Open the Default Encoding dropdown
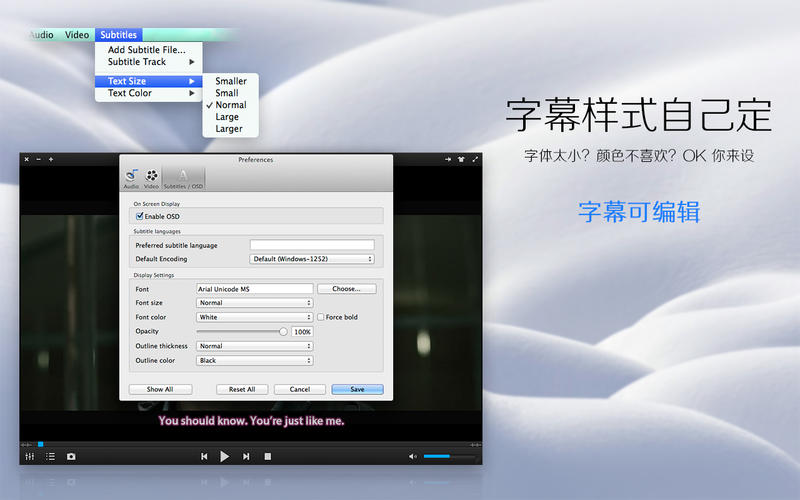The image size is (800, 500). (312, 259)
